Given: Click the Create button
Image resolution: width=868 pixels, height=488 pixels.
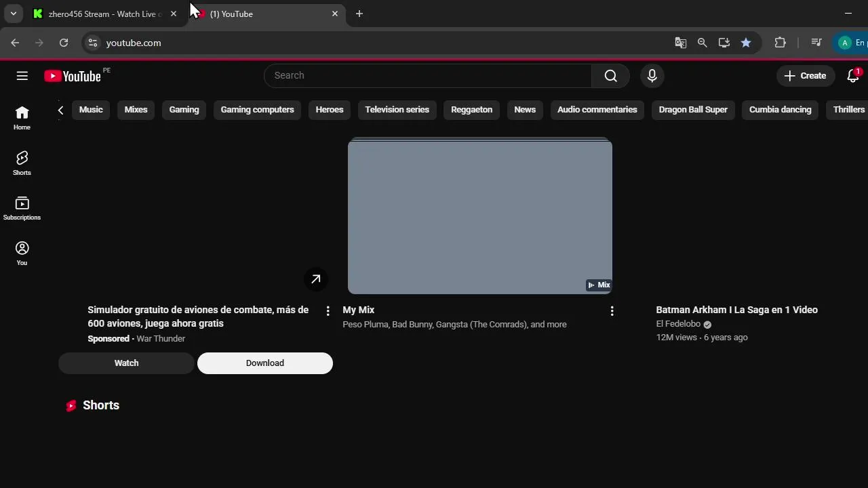Looking at the screenshot, I should click(x=805, y=76).
